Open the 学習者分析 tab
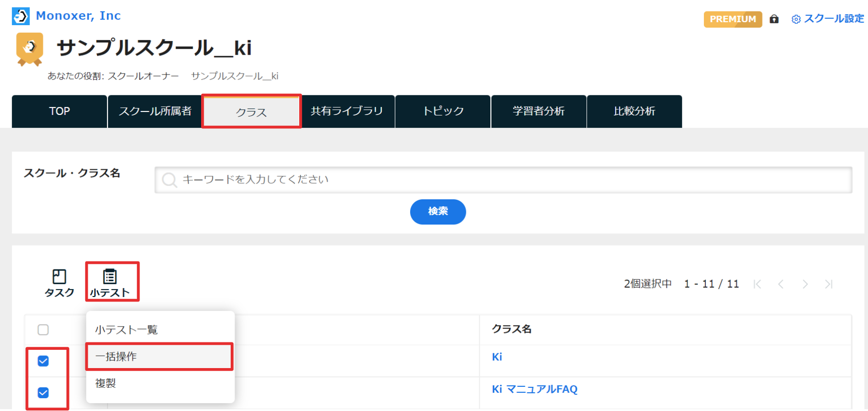The image size is (868, 411). click(x=539, y=112)
